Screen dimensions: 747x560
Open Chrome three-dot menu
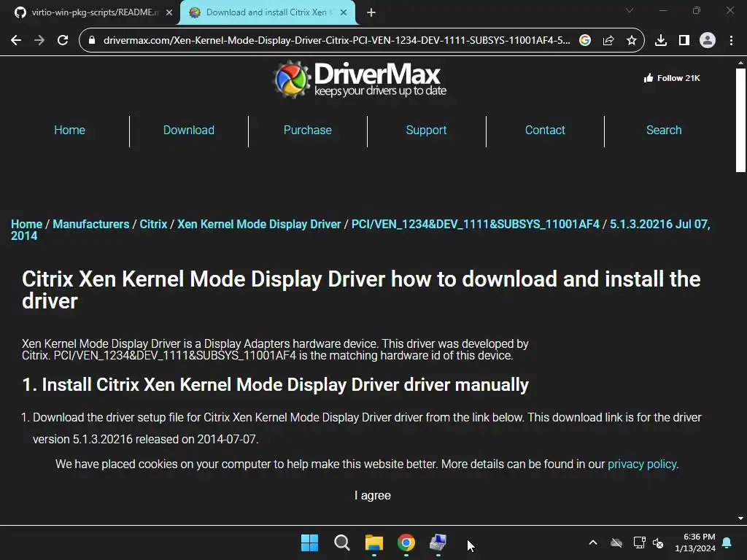(731, 41)
